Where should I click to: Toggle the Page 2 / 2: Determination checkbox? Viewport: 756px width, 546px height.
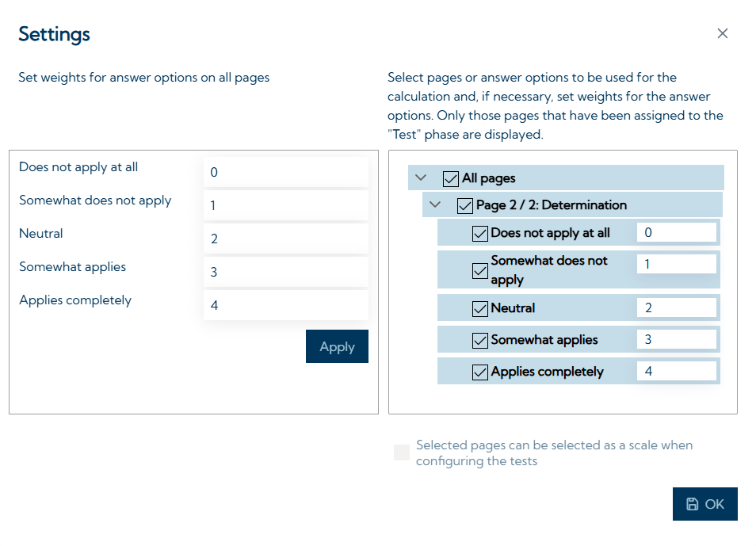pyautogui.click(x=465, y=206)
